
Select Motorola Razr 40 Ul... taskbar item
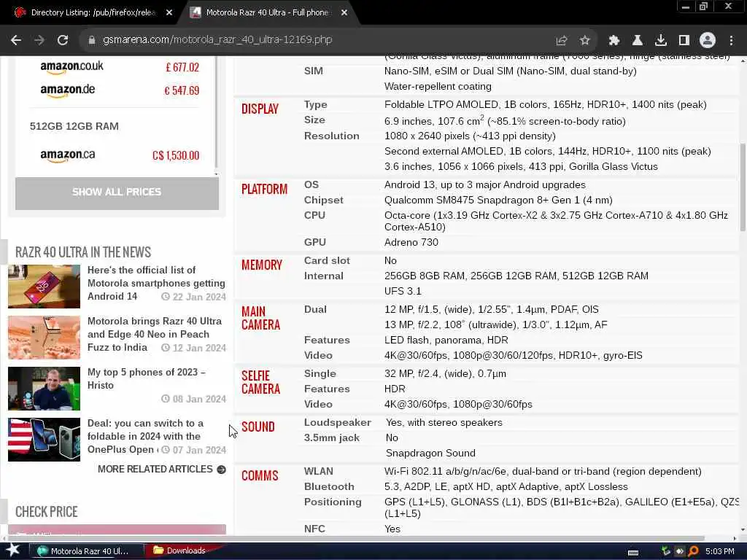[87, 551]
